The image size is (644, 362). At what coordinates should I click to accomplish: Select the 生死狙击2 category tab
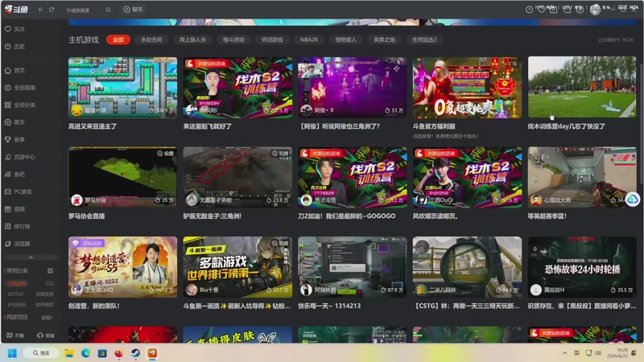(x=424, y=39)
